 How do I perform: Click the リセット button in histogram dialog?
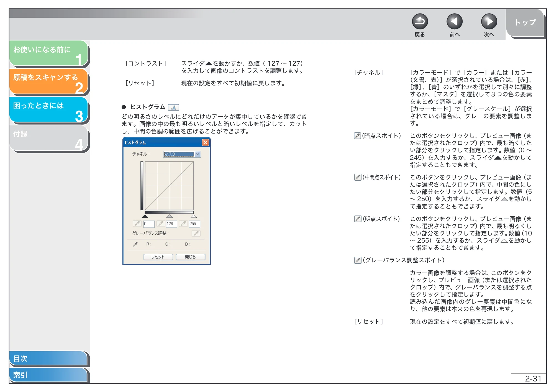158,257
